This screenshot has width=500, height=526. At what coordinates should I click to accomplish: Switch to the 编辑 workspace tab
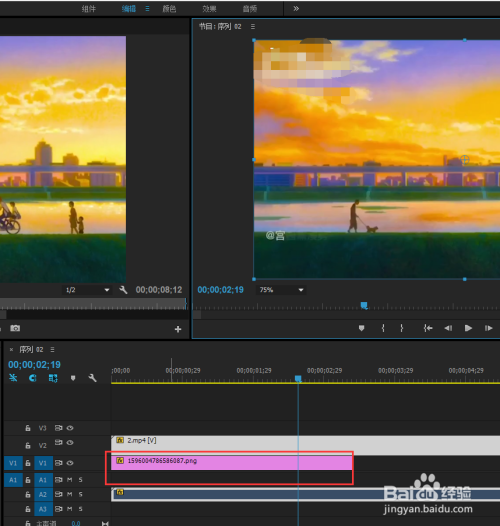(129, 9)
